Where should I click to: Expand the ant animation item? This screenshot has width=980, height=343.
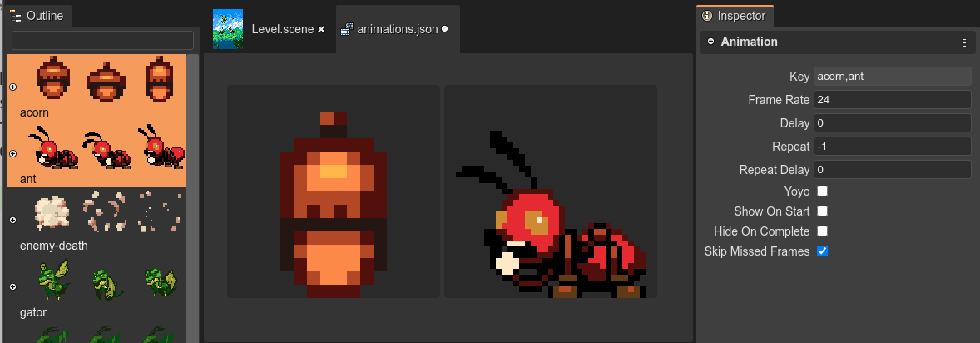(x=12, y=153)
